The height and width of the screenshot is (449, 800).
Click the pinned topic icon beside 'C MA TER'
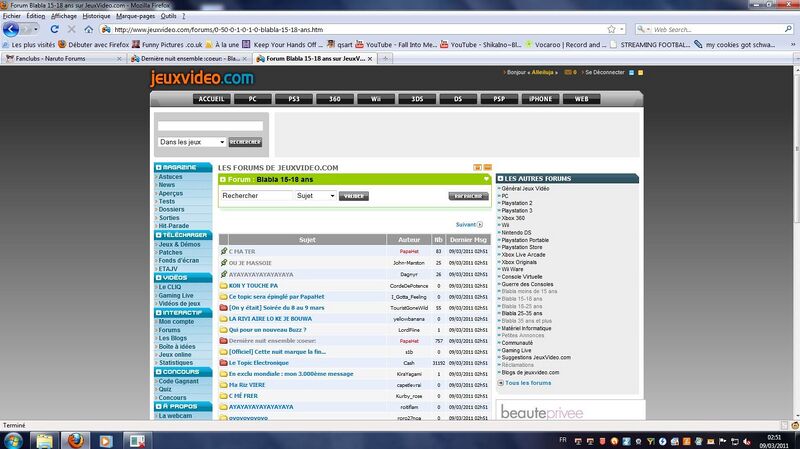coord(223,251)
